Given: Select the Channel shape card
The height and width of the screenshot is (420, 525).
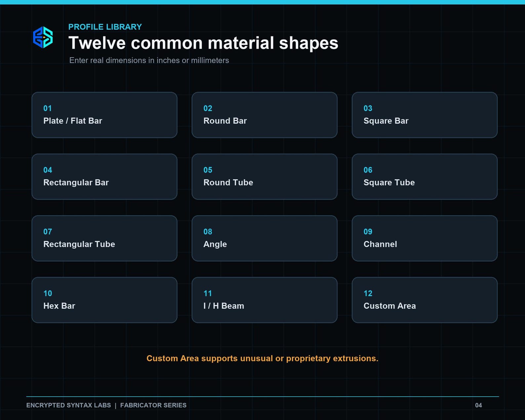Looking at the screenshot, I should tap(424, 238).
